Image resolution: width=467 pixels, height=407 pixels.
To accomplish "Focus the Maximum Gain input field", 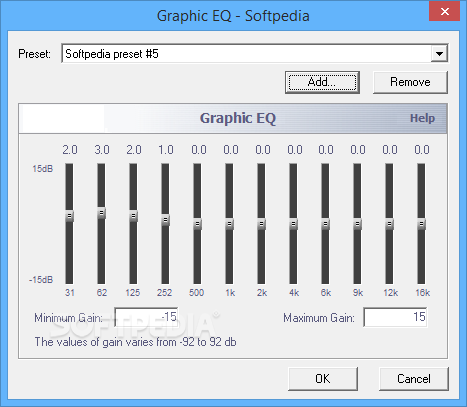I will pos(395,317).
